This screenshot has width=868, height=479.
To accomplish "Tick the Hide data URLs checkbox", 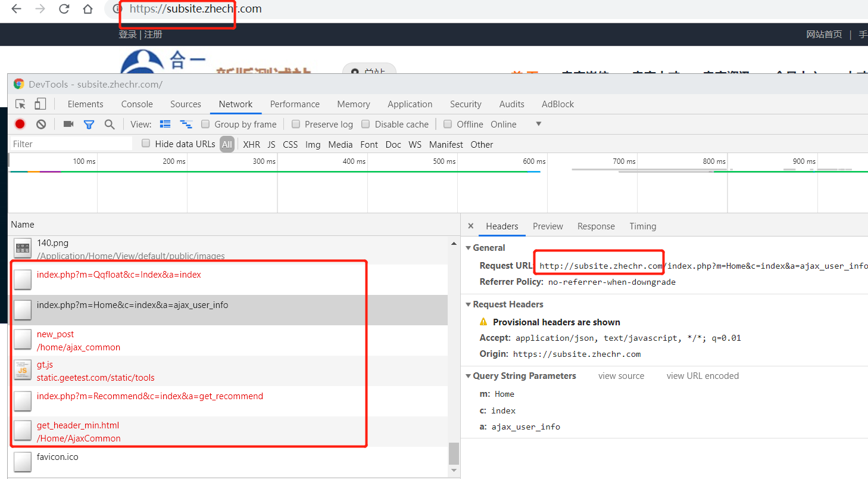I will pos(146,144).
